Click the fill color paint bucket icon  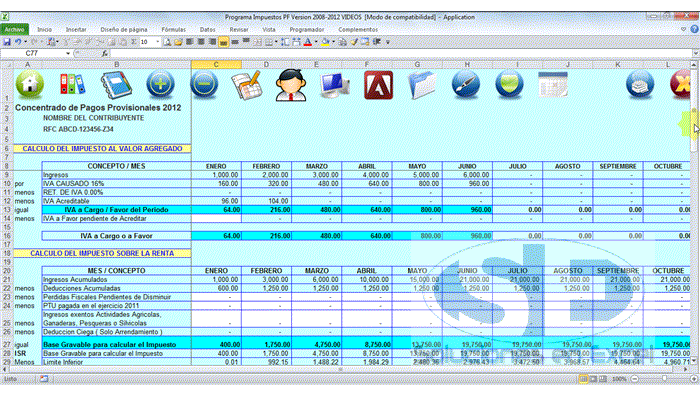[325, 42]
